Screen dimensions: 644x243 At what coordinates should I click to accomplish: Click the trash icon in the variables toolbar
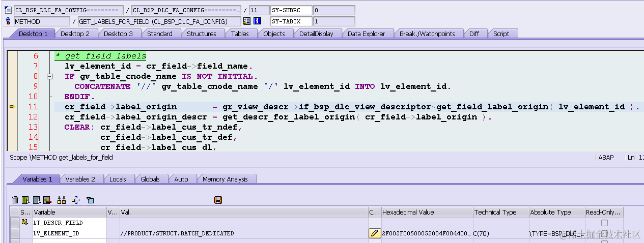click(15, 200)
